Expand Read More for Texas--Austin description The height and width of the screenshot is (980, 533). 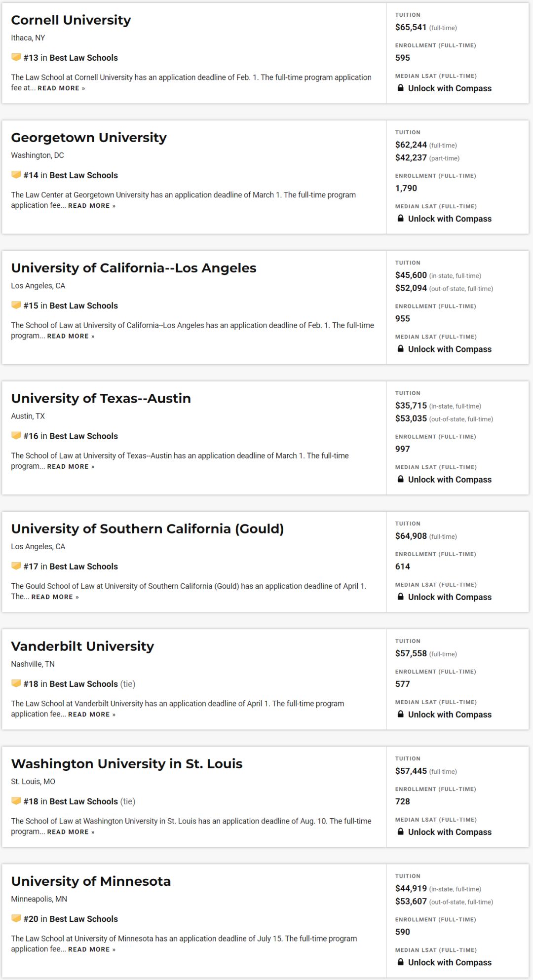(x=71, y=466)
